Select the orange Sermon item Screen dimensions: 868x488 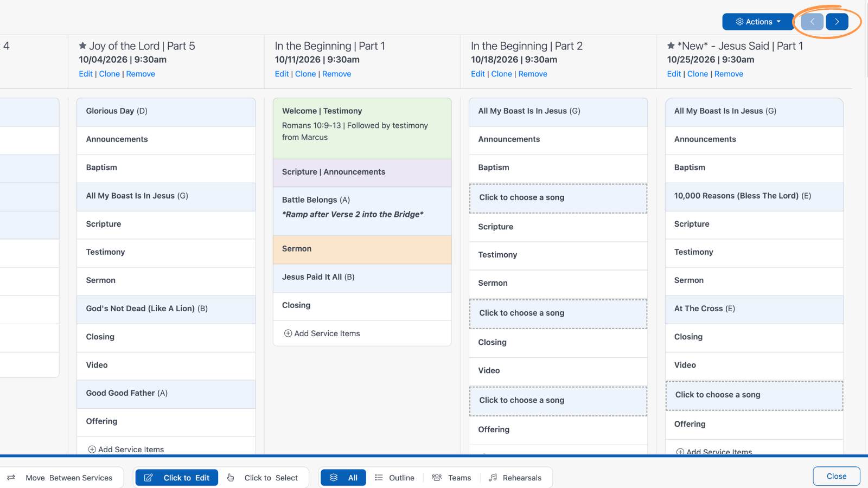tap(362, 249)
